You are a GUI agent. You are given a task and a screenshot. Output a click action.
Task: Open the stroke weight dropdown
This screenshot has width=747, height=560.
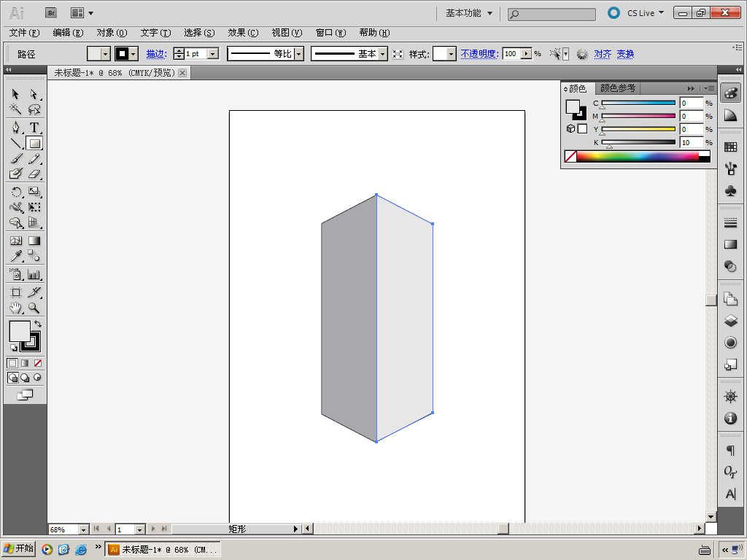click(x=213, y=54)
